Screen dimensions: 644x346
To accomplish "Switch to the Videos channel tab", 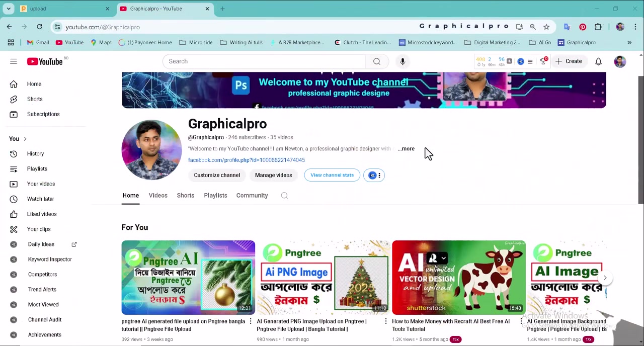I will (158, 196).
